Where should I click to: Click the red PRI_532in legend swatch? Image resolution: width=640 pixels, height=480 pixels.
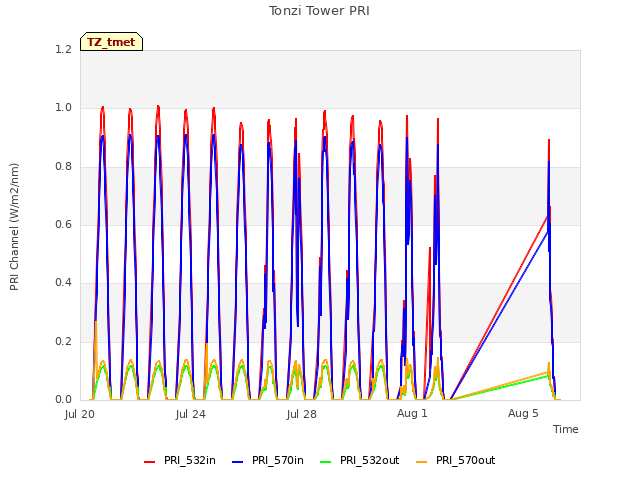(x=150, y=462)
